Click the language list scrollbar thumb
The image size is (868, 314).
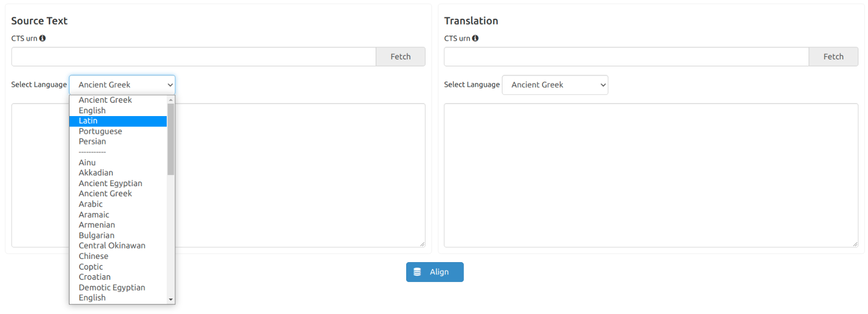pyautogui.click(x=171, y=139)
